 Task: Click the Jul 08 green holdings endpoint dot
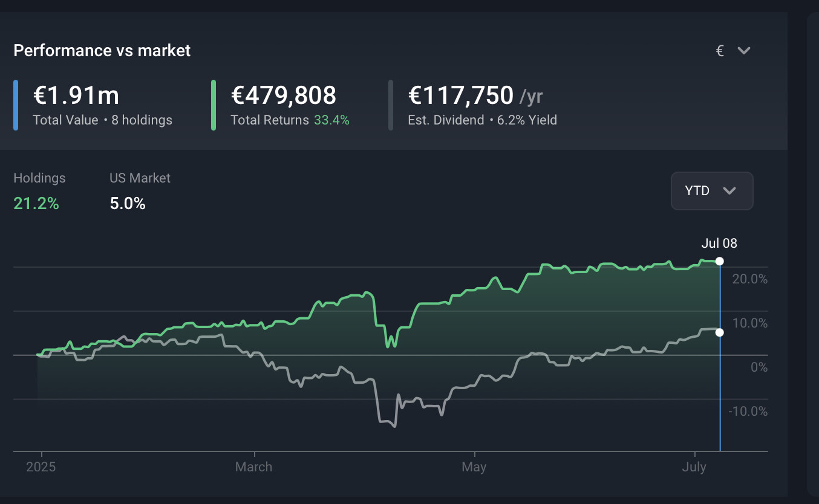tap(719, 261)
